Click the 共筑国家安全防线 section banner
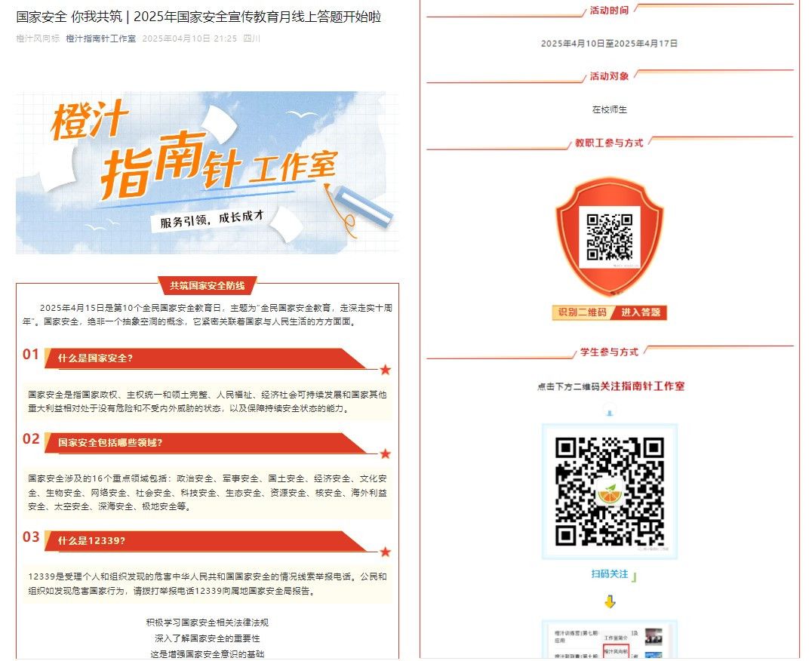The image size is (812, 661). [207, 285]
